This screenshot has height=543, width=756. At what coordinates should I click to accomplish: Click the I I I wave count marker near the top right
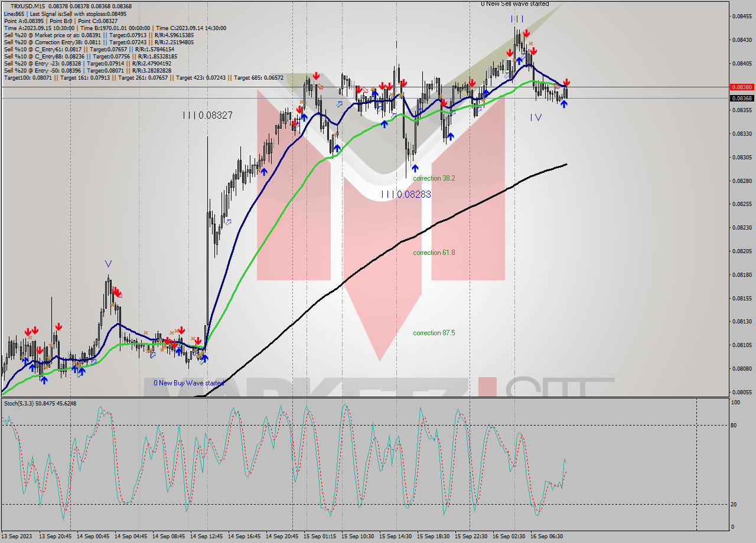click(516, 19)
